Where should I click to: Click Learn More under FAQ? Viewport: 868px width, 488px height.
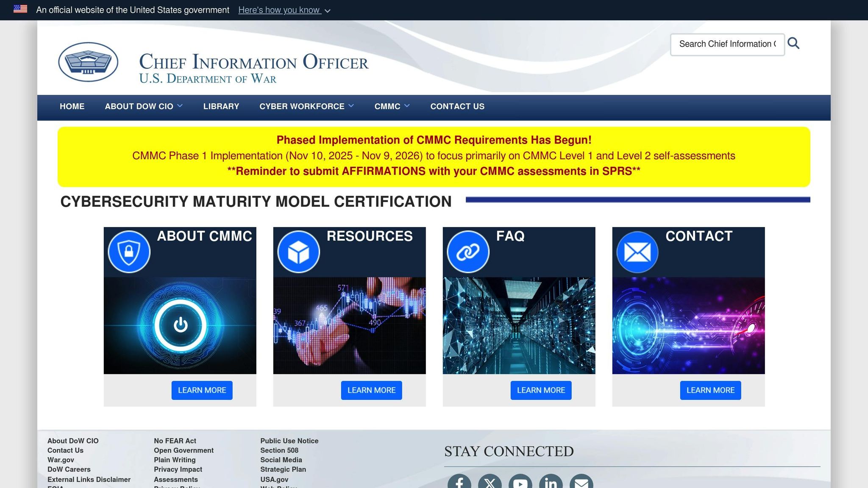pos(541,390)
